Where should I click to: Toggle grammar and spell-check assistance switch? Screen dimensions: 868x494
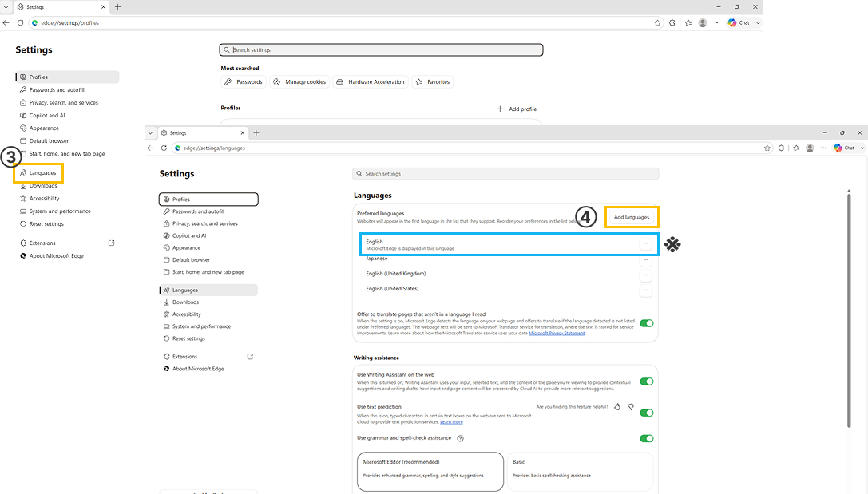pos(647,438)
